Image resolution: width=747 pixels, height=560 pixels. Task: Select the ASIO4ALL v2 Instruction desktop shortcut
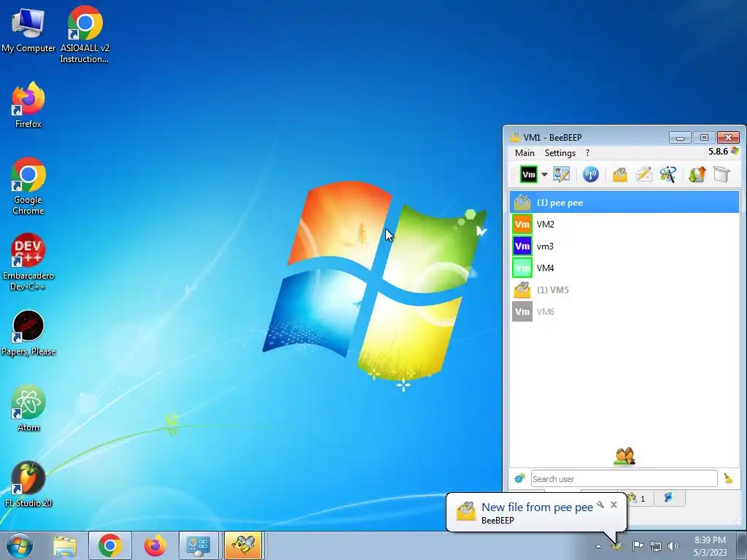coord(85,34)
